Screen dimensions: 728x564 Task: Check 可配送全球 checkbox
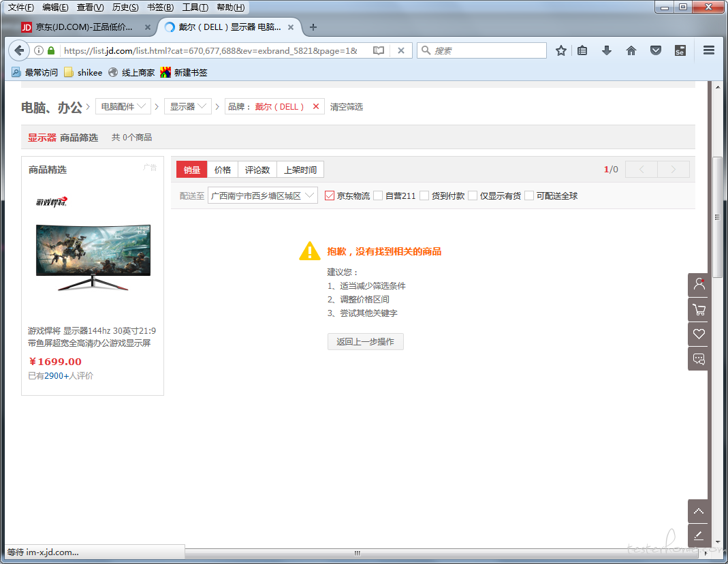coord(529,196)
